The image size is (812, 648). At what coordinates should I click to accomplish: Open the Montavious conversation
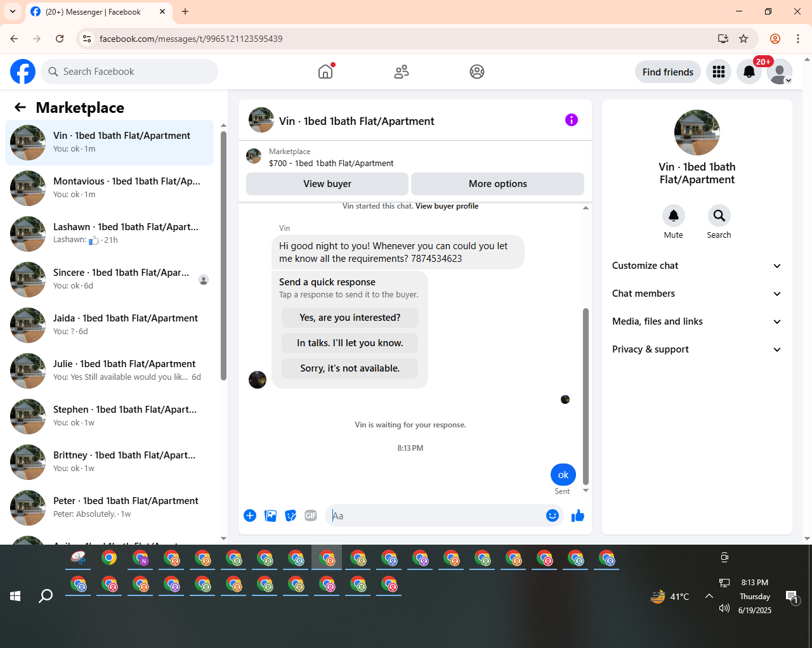[x=110, y=188]
